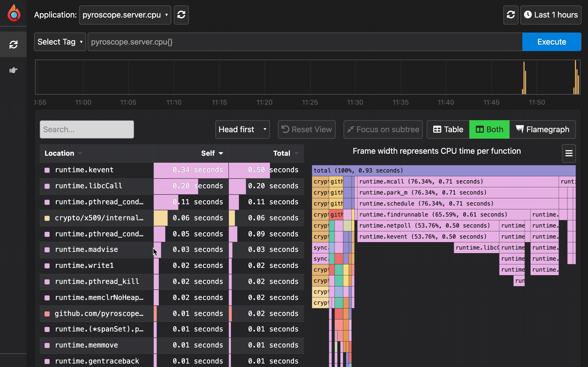Select the tag explorer hand icon in sidebar
Image resolution: width=588 pixels, height=367 pixels.
click(13, 70)
